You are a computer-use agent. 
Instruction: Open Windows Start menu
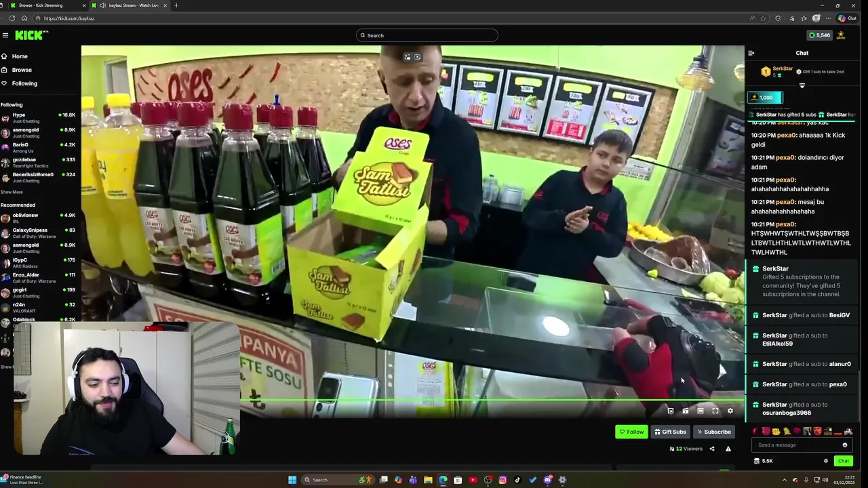pos(292,480)
